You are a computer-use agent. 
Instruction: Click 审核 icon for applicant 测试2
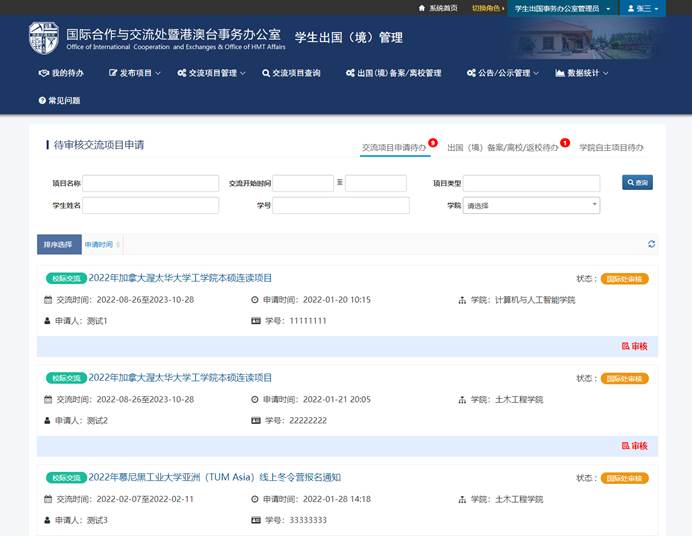[625, 446]
